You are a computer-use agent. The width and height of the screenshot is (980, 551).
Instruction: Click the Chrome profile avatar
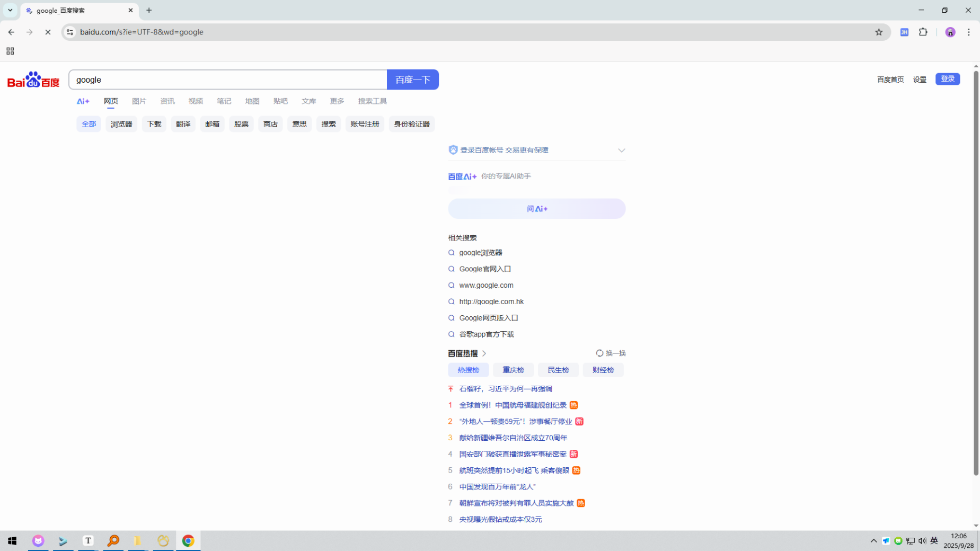(950, 32)
